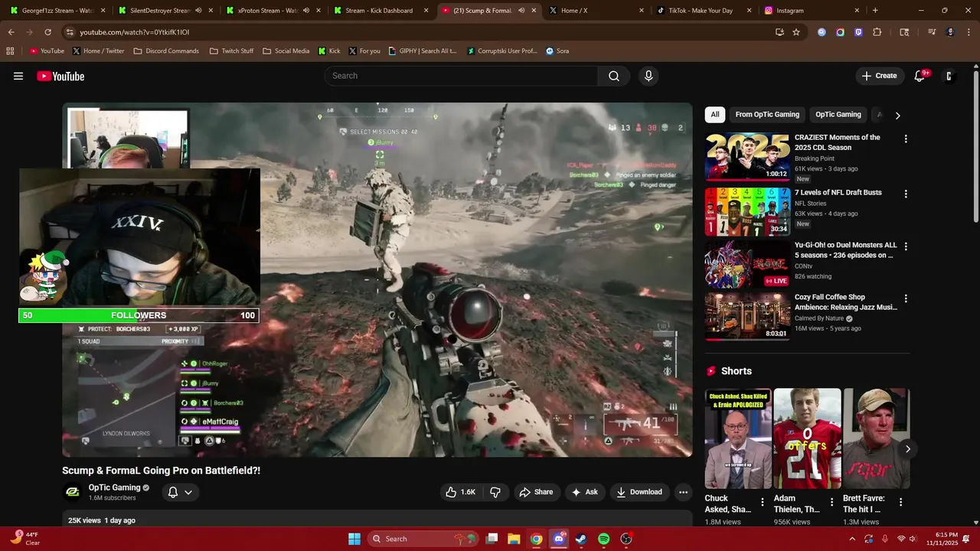Open Chrome apps grid in bookmarks bar
Image resolution: width=980 pixels, height=551 pixels.
[x=10, y=51]
